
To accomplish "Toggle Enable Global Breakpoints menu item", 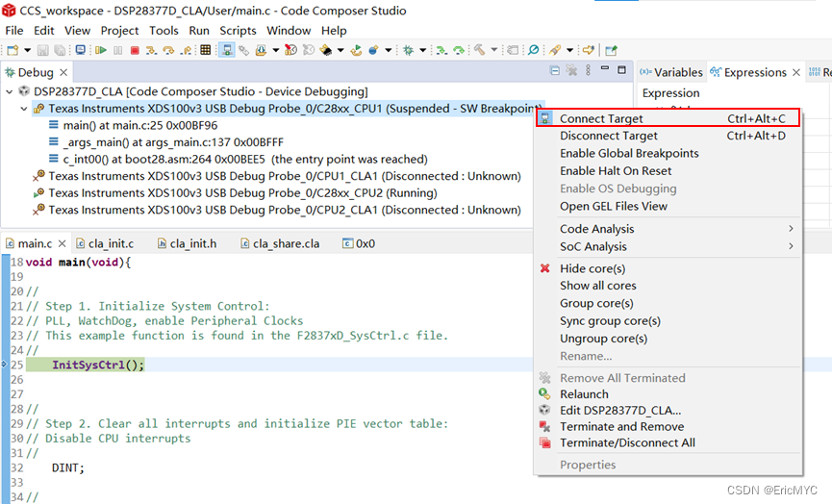I will pyautogui.click(x=668, y=153).
